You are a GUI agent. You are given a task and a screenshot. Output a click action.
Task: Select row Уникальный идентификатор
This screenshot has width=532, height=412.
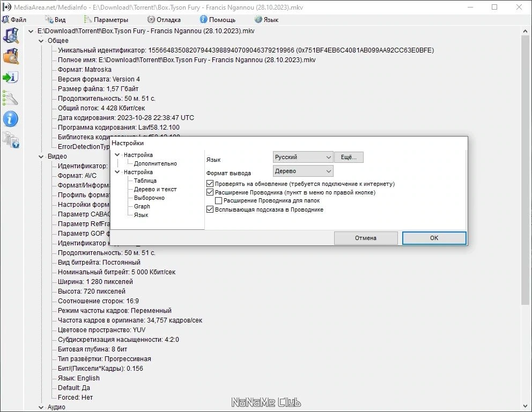(x=246, y=50)
